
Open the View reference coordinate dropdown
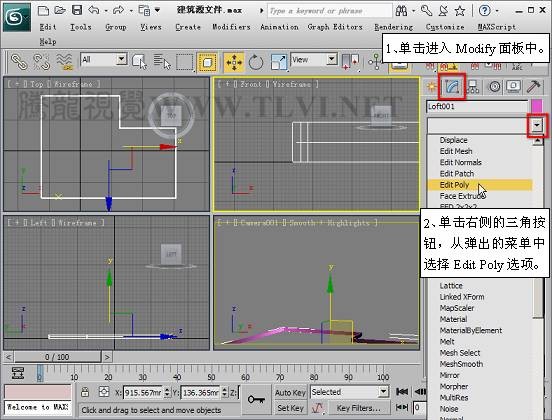314,59
